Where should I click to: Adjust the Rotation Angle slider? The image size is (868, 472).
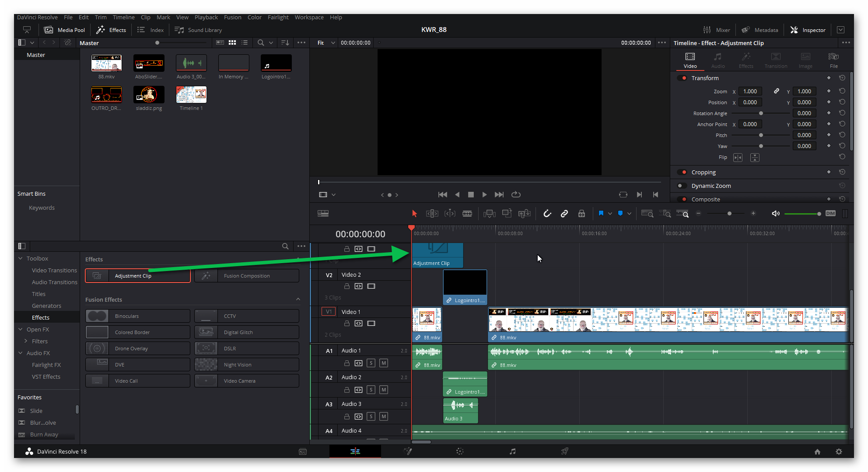[x=761, y=113]
